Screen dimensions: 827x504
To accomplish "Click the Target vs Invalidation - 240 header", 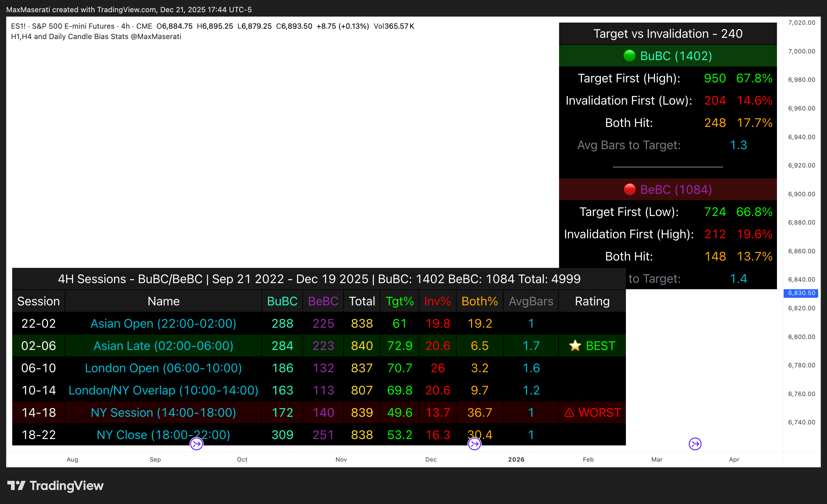I will [668, 34].
